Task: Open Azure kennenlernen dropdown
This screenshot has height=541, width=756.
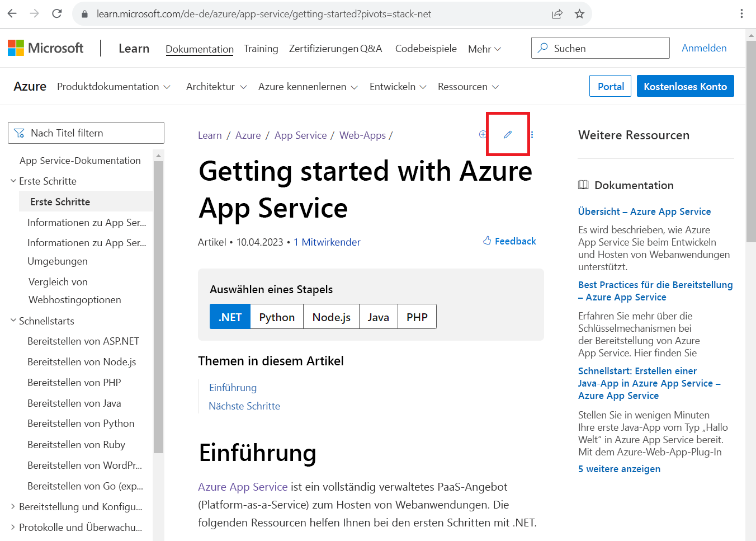Action: pos(308,87)
